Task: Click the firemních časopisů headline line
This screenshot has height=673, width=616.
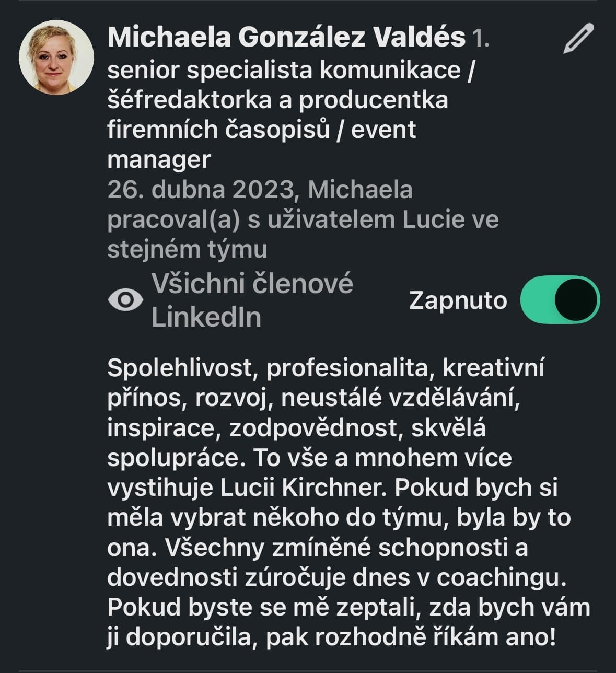Action: tap(218, 130)
